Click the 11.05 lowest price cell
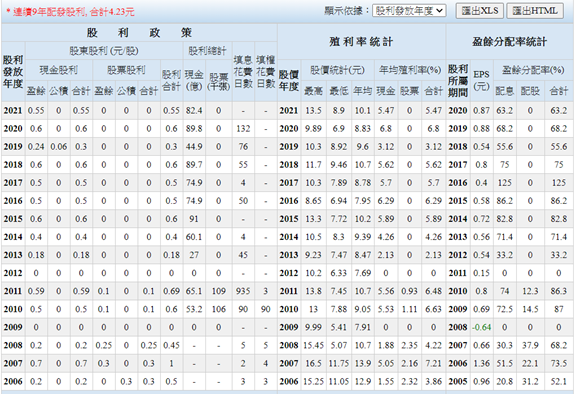This screenshot has height=394, width=576. coord(339,381)
